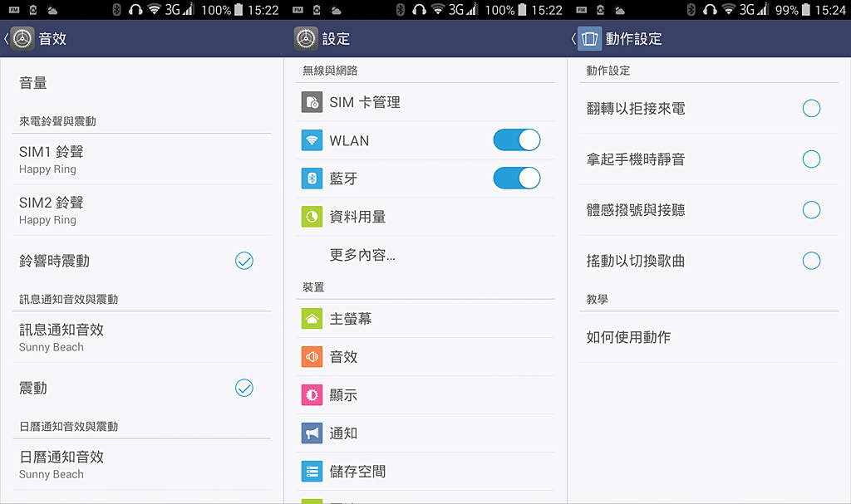Viewport: 851px width, 504px height.
Task: Tap the 顯示 display icon
Action: click(x=312, y=395)
